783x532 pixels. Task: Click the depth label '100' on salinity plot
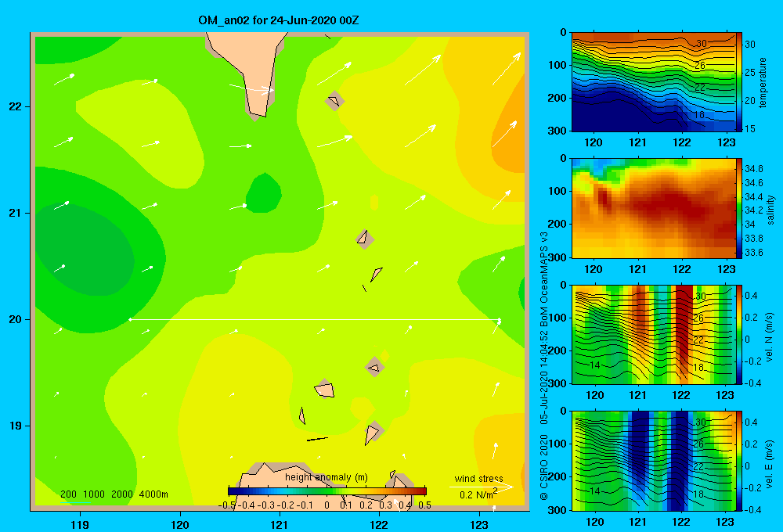coord(556,191)
